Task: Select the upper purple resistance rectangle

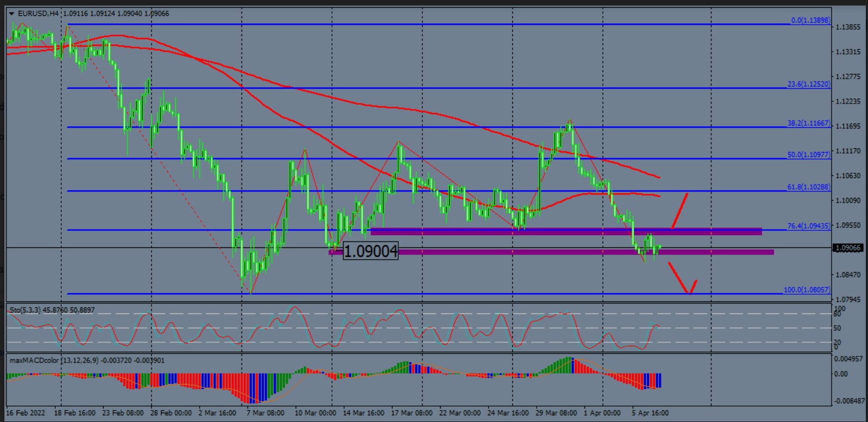Action: click(566, 232)
